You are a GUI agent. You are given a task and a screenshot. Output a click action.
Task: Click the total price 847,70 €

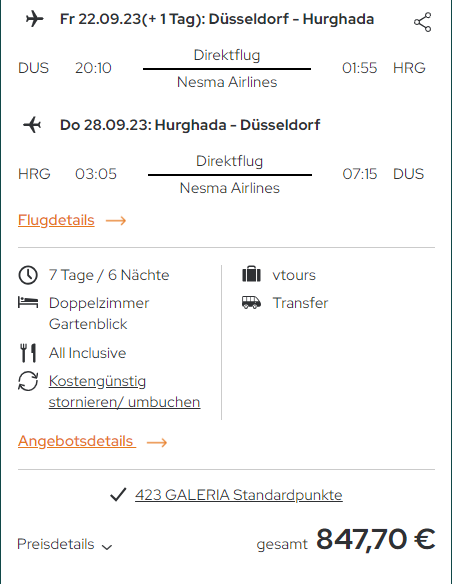point(375,539)
